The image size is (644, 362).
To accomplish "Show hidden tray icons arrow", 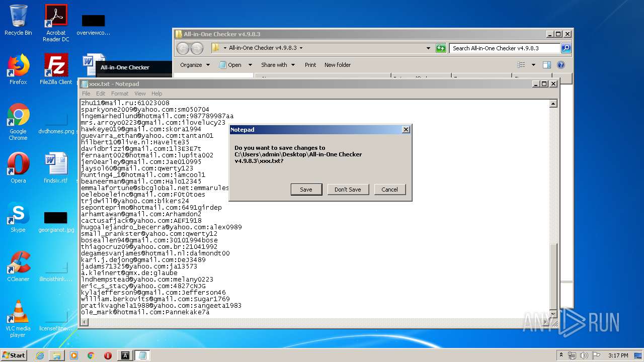I will pyautogui.click(x=561, y=355).
